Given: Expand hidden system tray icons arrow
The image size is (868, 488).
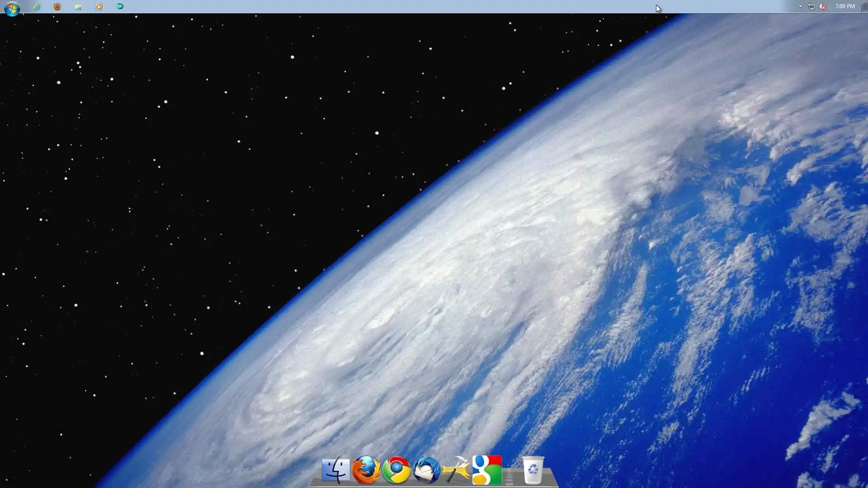Looking at the screenshot, I should tap(800, 6).
